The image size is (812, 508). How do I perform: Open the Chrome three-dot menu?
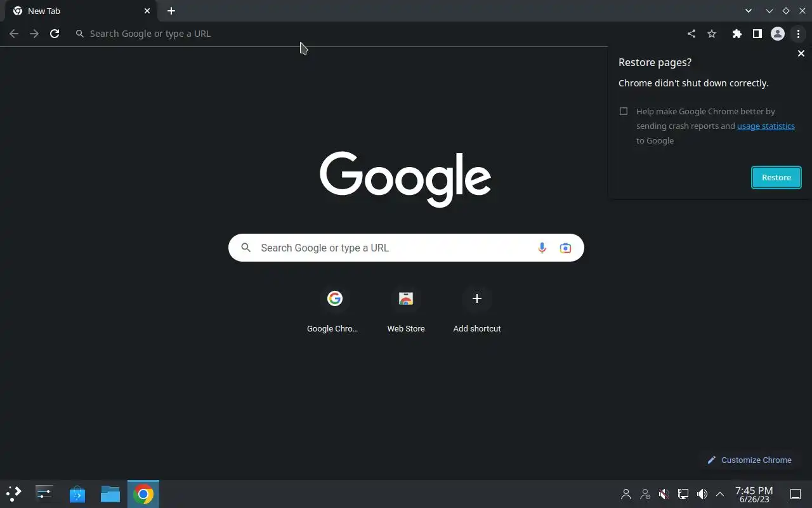coord(798,34)
